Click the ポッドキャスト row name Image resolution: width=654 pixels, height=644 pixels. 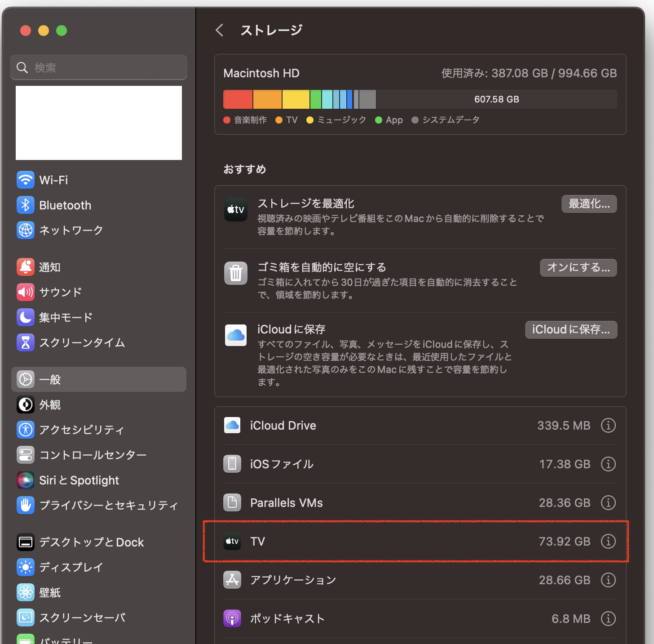coord(287,619)
